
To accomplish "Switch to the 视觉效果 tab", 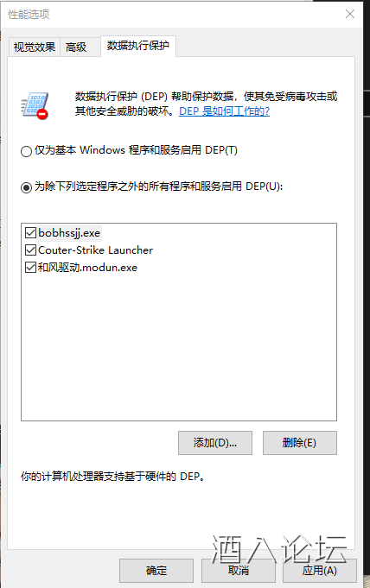I will coord(35,47).
